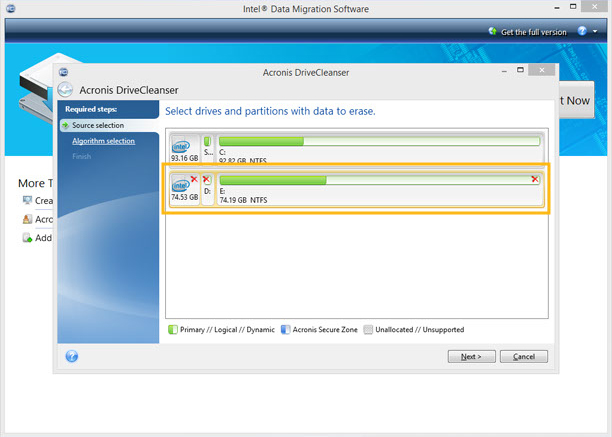Select the 74.53 GB Intel disk icon
The width and height of the screenshot is (612, 437).
pyautogui.click(x=181, y=185)
